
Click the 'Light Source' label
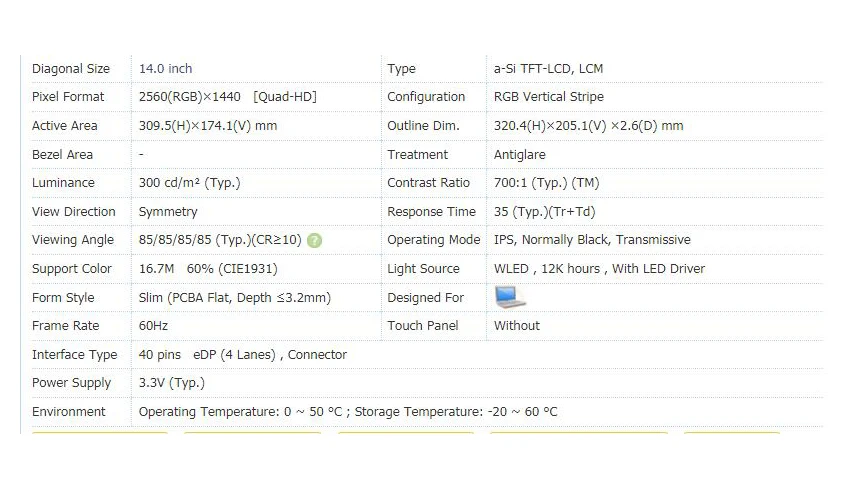tap(423, 269)
